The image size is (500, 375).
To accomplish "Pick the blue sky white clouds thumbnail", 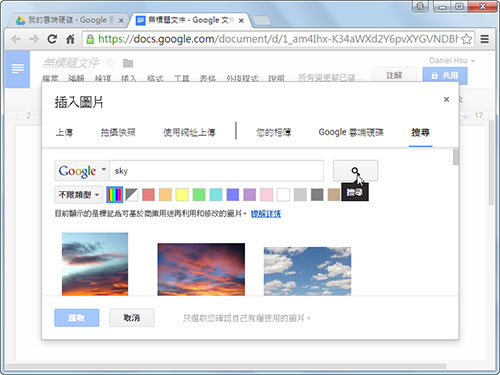I will [307, 271].
